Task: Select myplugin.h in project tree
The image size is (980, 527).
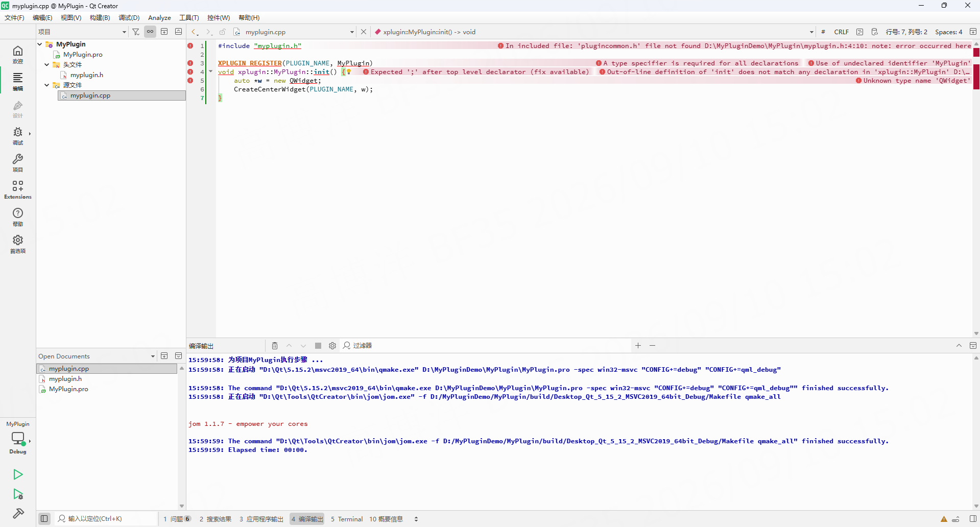Action: tap(87, 75)
